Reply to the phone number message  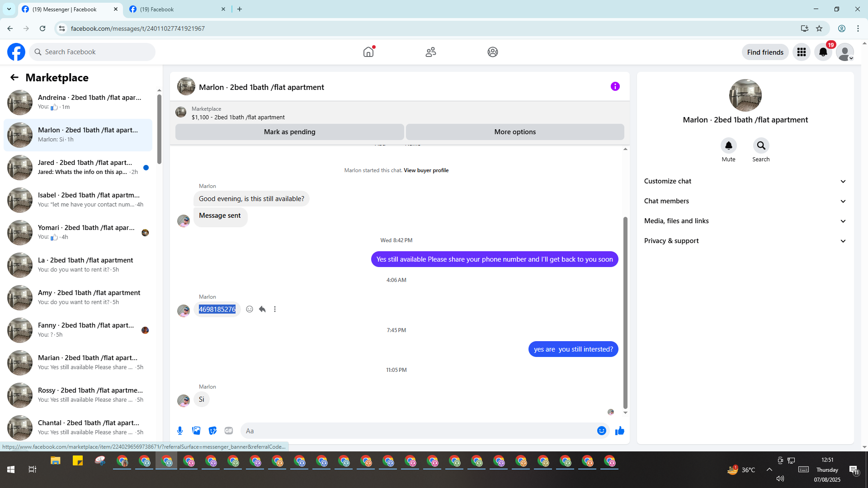(x=262, y=309)
